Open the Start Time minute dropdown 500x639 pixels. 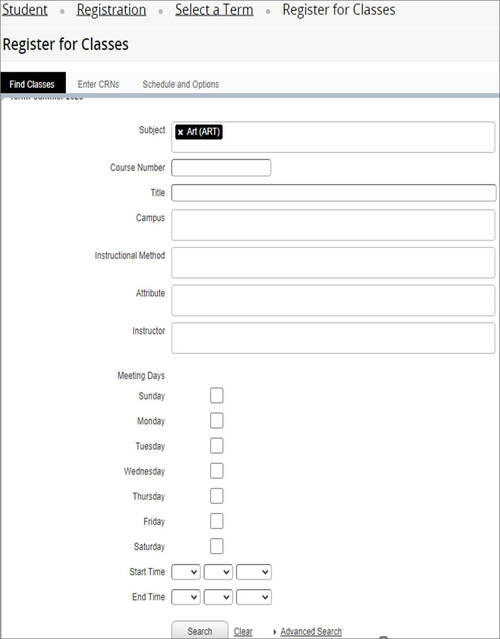pyautogui.click(x=218, y=572)
